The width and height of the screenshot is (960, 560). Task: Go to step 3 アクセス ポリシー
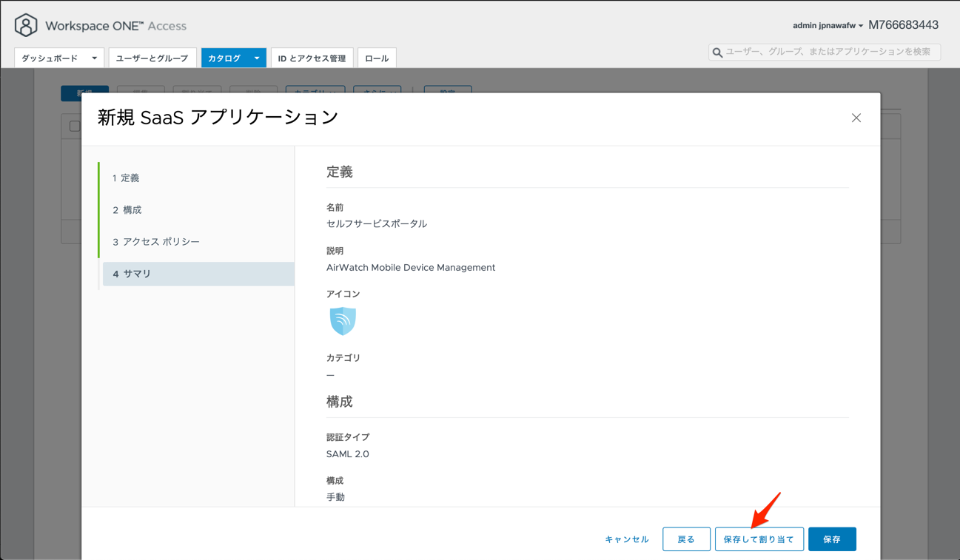coord(198,242)
